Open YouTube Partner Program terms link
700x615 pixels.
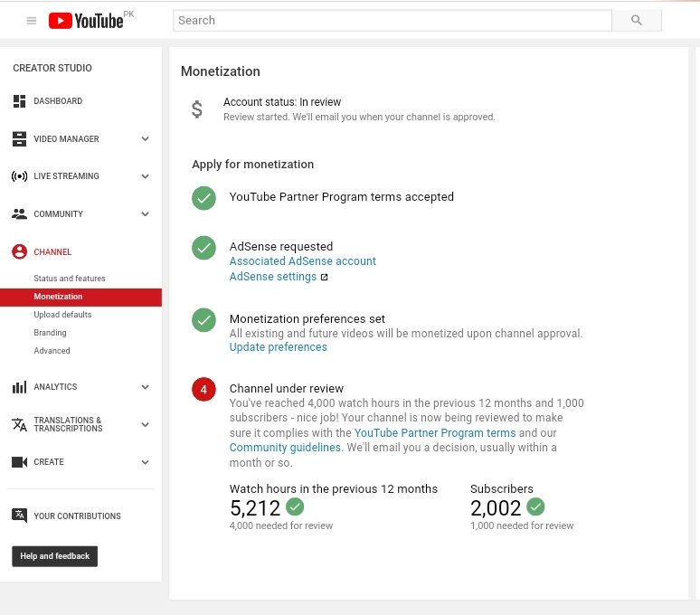pyautogui.click(x=435, y=433)
